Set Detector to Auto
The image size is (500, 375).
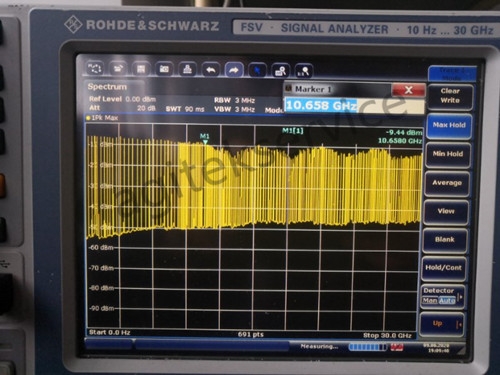[447, 301]
